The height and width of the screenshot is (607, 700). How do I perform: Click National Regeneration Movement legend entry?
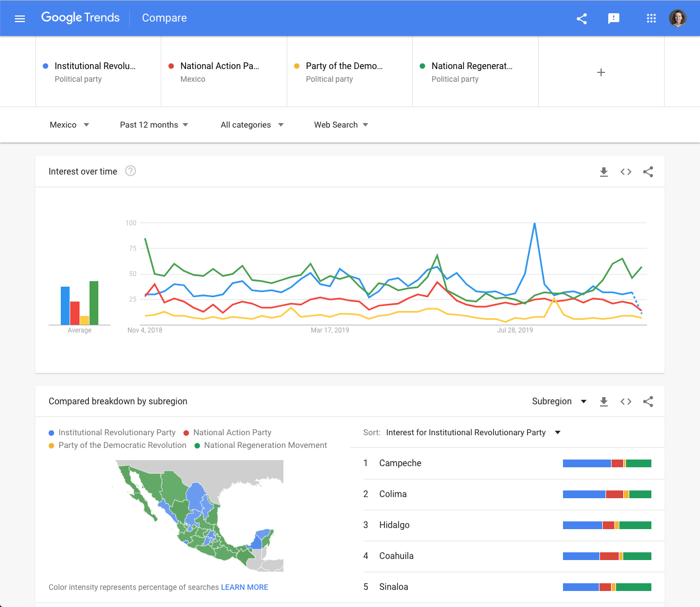(261, 445)
